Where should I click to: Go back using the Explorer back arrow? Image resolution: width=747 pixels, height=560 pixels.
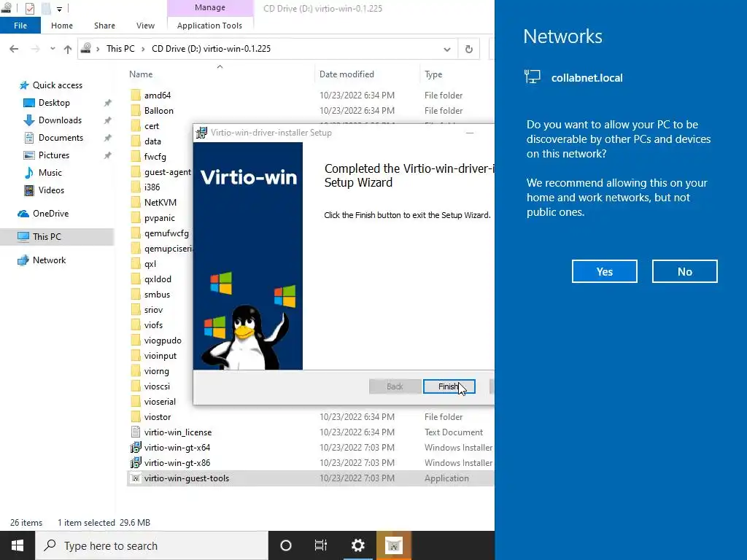point(15,49)
